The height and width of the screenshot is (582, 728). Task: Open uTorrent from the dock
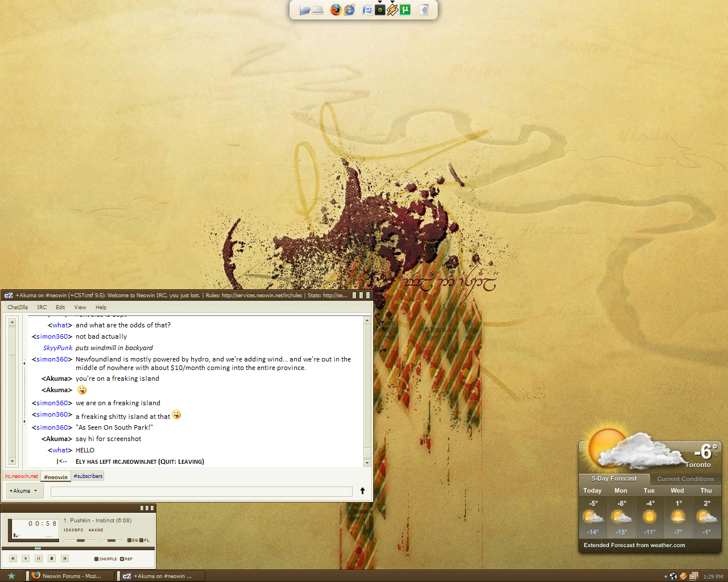[405, 10]
